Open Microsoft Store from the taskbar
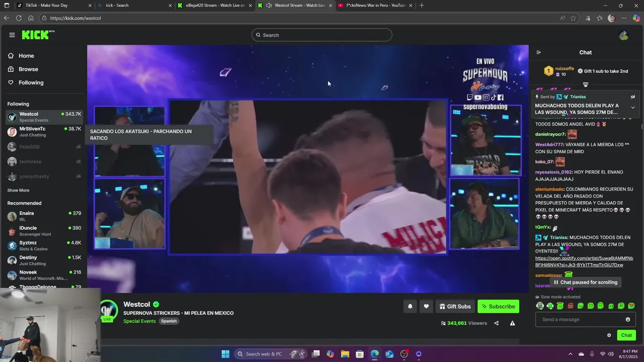This screenshot has height=362, width=644. tap(360, 354)
